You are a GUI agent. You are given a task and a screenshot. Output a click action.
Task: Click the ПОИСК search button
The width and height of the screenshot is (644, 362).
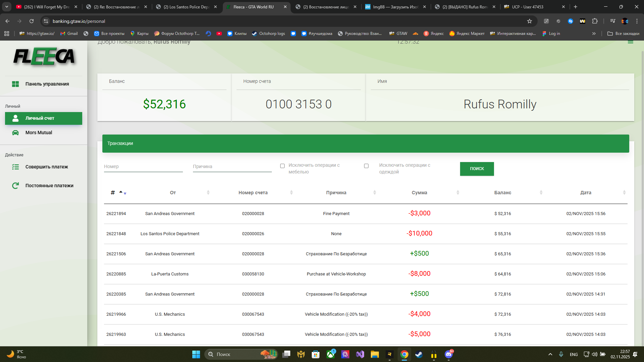477,169
